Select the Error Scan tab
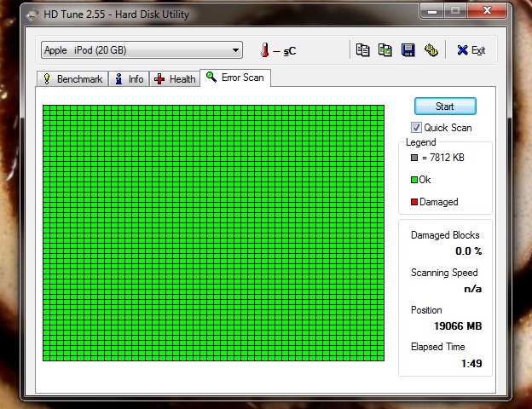The width and height of the screenshot is (532, 409). pos(234,78)
